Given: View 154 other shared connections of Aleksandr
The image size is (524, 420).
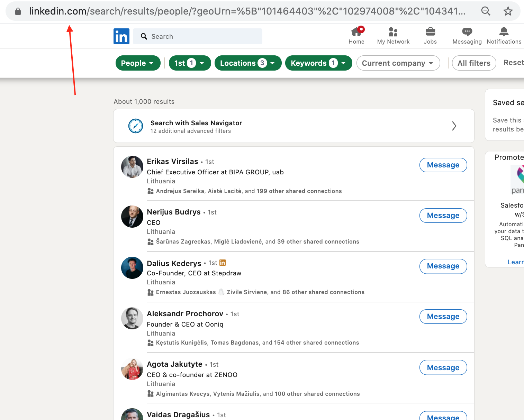Looking at the screenshot, I should (316, 343).
